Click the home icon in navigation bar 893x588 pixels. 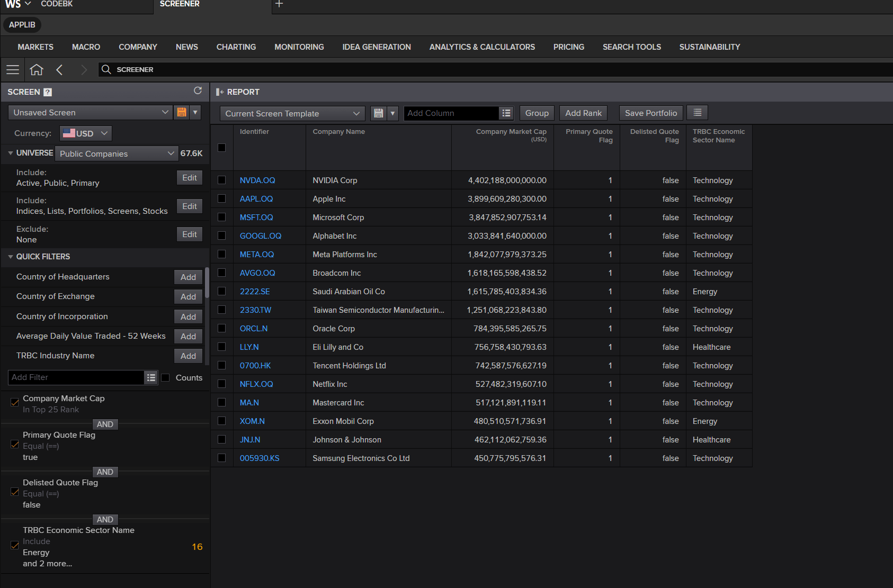coord(37,70)
